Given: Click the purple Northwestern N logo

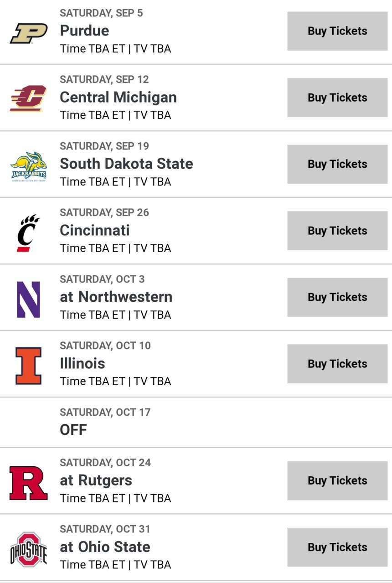Looking at the screenshot, I should coord(28,299).
